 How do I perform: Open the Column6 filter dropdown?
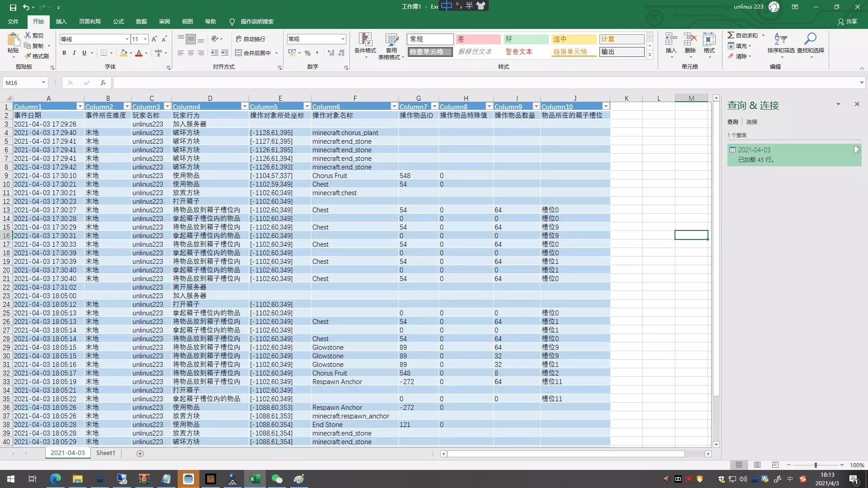[394, 107]
